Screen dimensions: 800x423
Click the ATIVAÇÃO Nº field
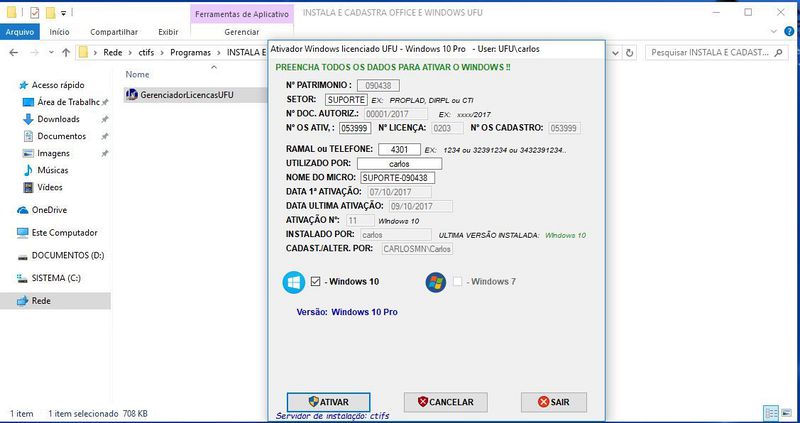coord(360,220)
